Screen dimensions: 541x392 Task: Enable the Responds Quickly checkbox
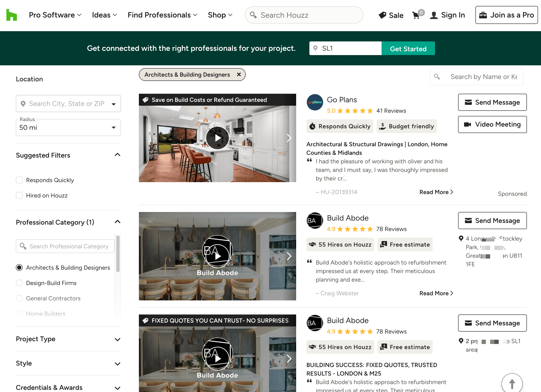click(x=19, y=180)
